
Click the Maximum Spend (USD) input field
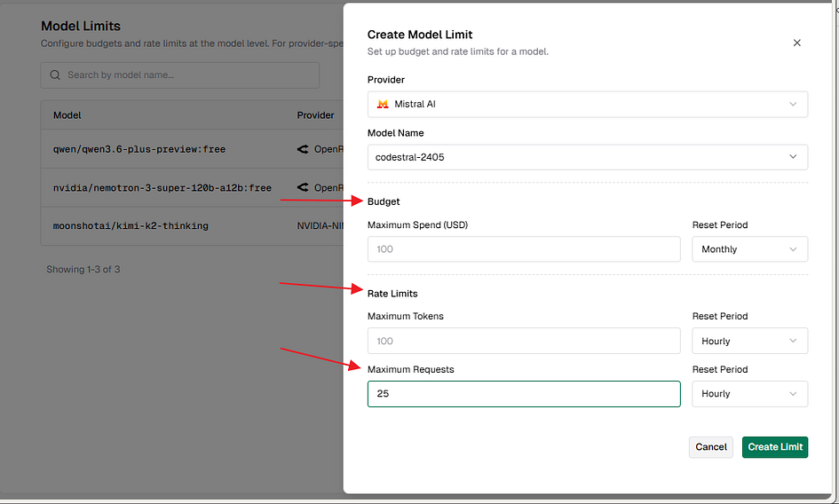pos(524,249)
